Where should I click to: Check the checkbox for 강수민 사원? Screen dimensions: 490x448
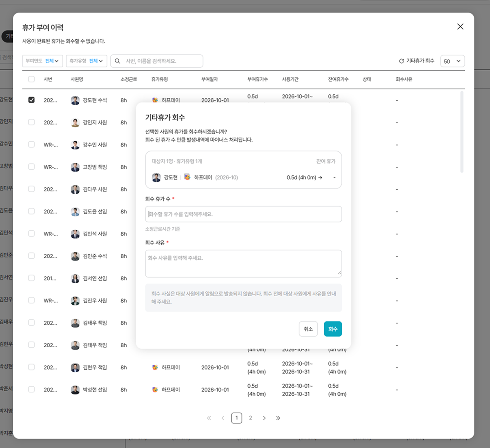point(31,144)
